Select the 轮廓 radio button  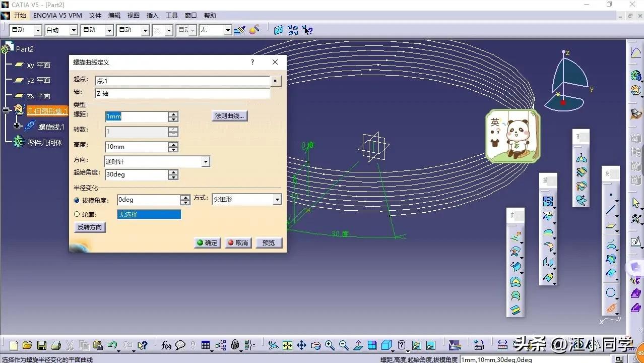click(77, 214)
